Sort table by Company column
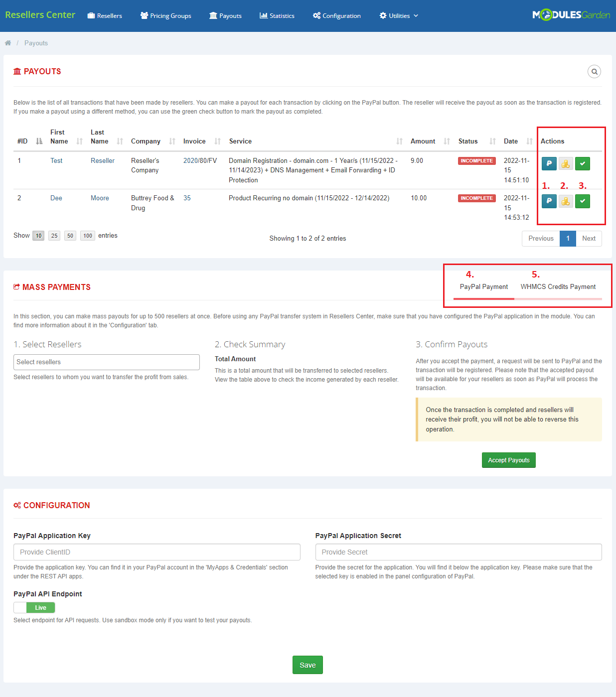This screenshot has width=616, height=697. pos(153,141)
